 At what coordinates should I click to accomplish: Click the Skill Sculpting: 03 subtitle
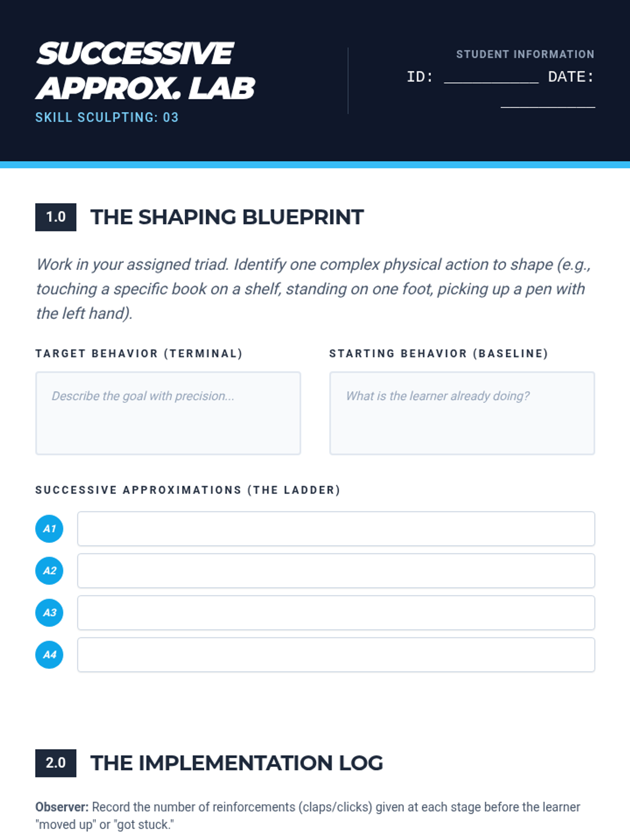(x=107, y=117)
